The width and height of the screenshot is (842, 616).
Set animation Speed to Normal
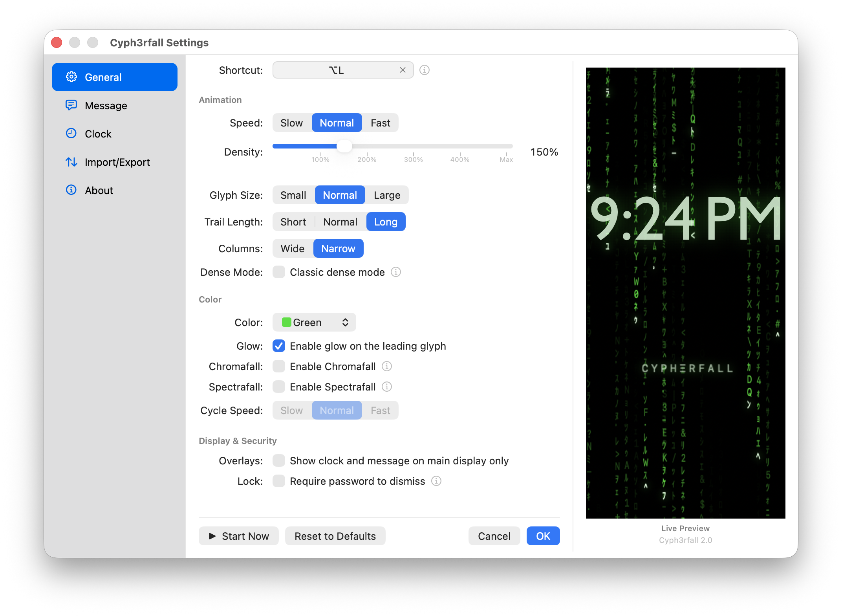[337, 123]
